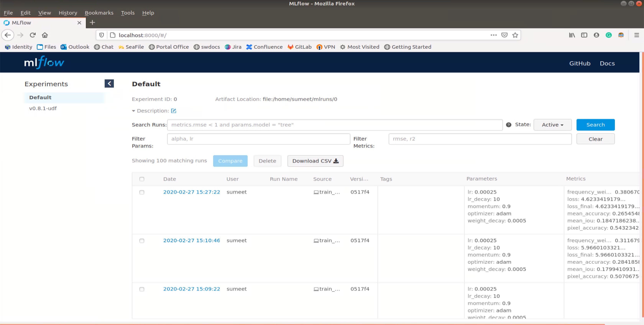Open the Active state dropdown
Viewport: 644px width, 325px height.
click(553, 125)
